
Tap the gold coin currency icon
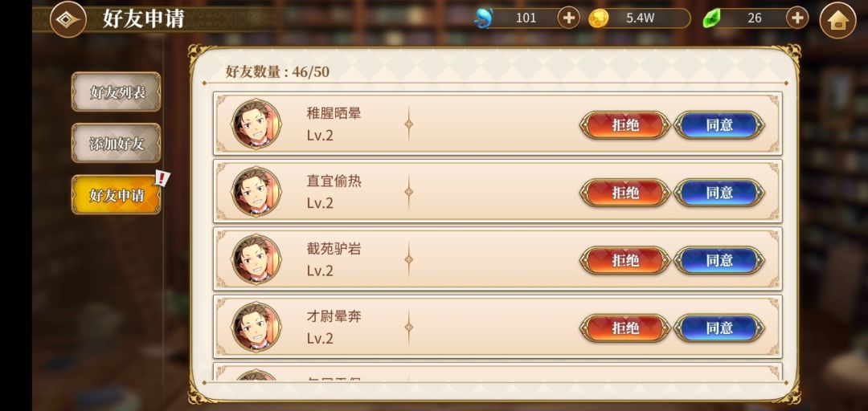pos(598,18)
